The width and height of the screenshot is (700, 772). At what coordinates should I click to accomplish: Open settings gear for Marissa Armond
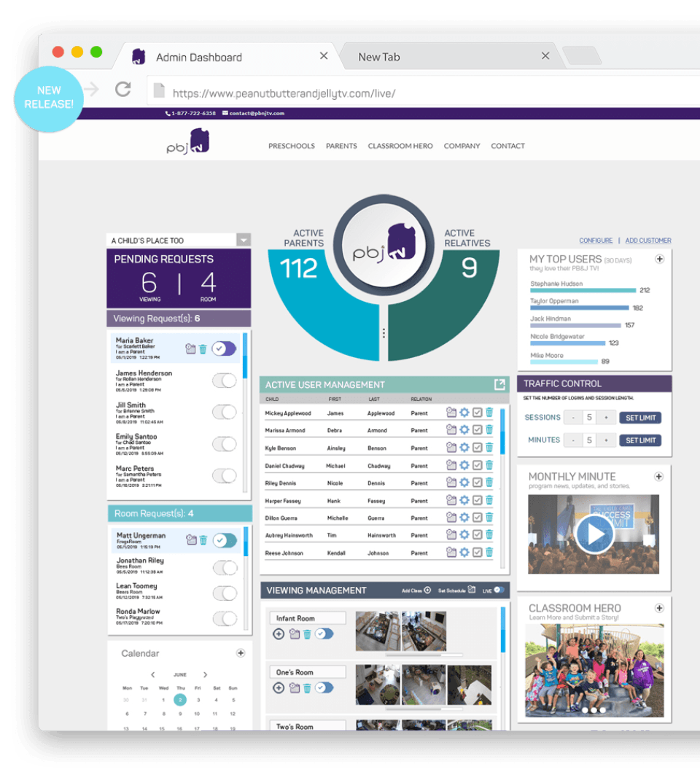[x=464, y=429]
